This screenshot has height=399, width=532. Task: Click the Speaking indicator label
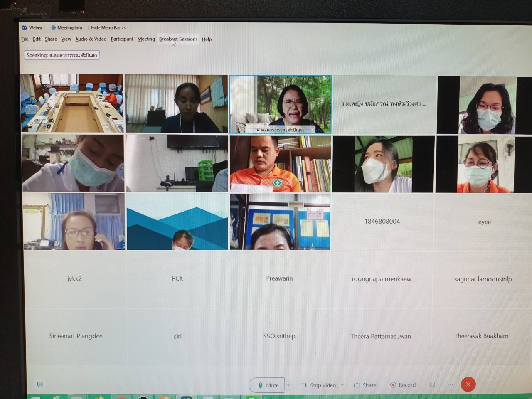coord(62,55)
